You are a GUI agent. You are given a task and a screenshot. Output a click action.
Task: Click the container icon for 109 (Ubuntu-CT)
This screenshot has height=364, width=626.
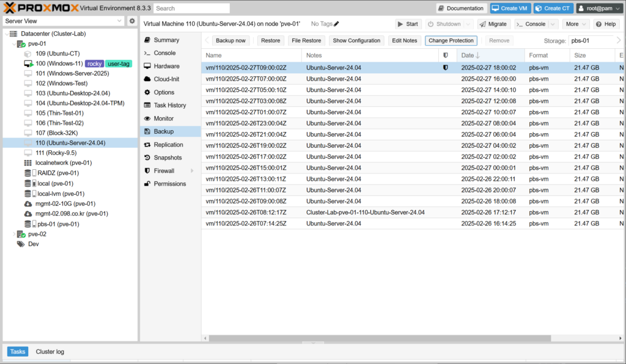tap(28, 54)
